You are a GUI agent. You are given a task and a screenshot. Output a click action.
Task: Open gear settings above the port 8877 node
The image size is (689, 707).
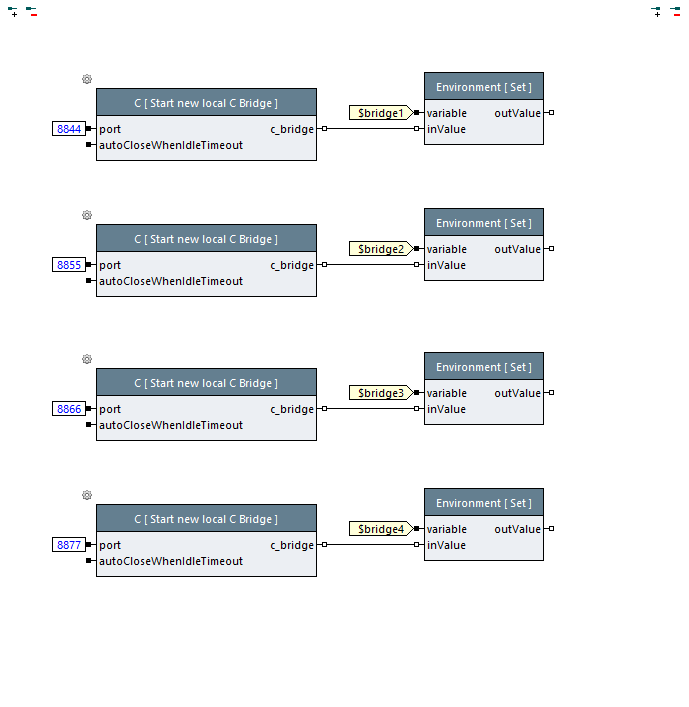[87, 495]
